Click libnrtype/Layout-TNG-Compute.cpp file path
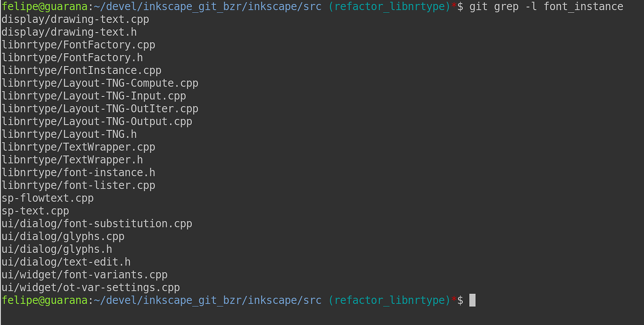644x325 pixels. [x=100, y=83]
